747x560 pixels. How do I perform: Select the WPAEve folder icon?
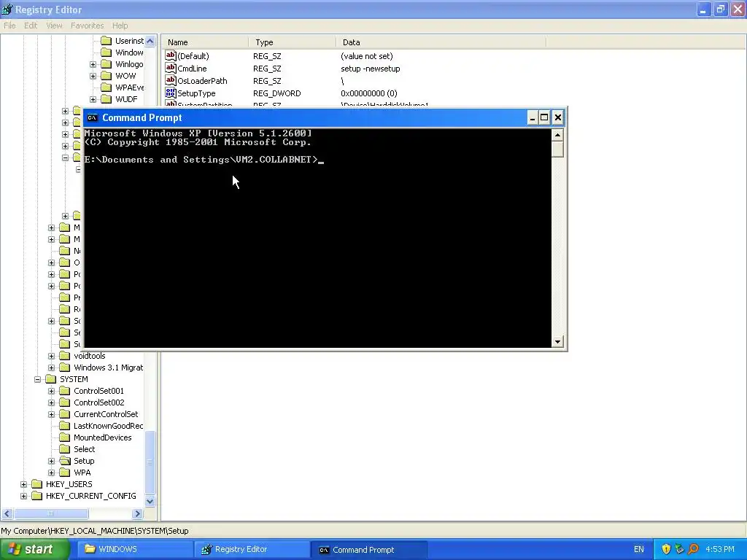tap(107, 87)
